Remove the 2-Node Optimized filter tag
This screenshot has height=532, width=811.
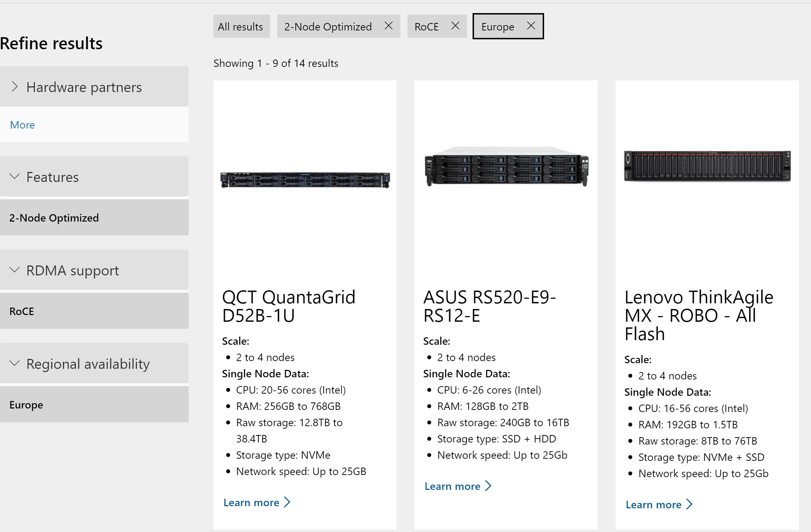(388, 26)
